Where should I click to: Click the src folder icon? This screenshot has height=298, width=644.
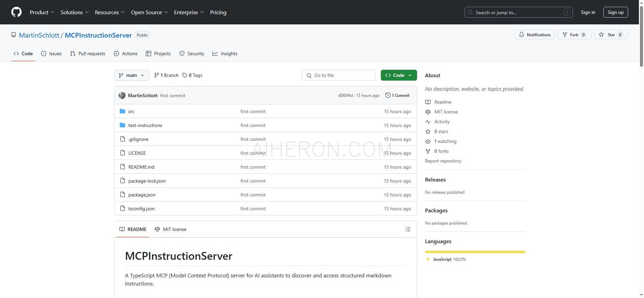tap(122, 111)
